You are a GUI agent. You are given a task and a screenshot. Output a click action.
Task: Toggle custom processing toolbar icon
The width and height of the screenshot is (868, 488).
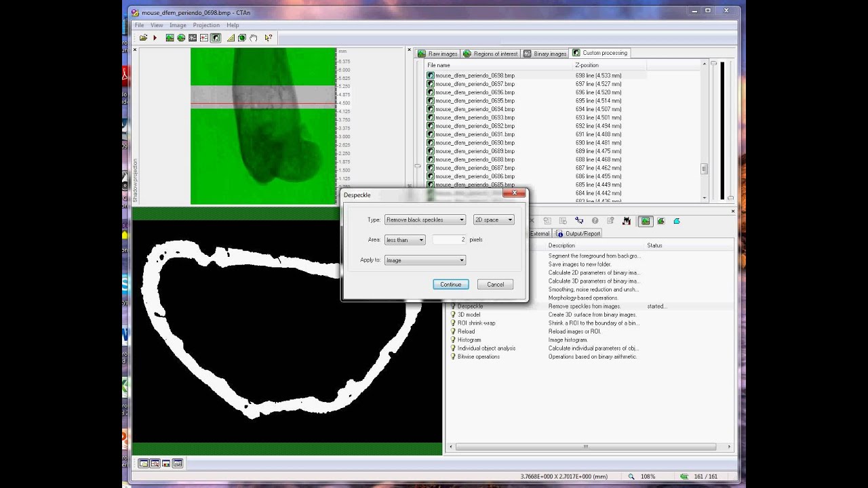pyautogui.click(x=216, y=38)
